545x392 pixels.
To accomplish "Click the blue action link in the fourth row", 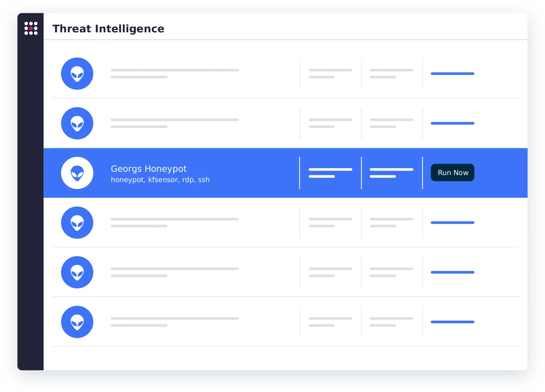I will click(452, 222).
